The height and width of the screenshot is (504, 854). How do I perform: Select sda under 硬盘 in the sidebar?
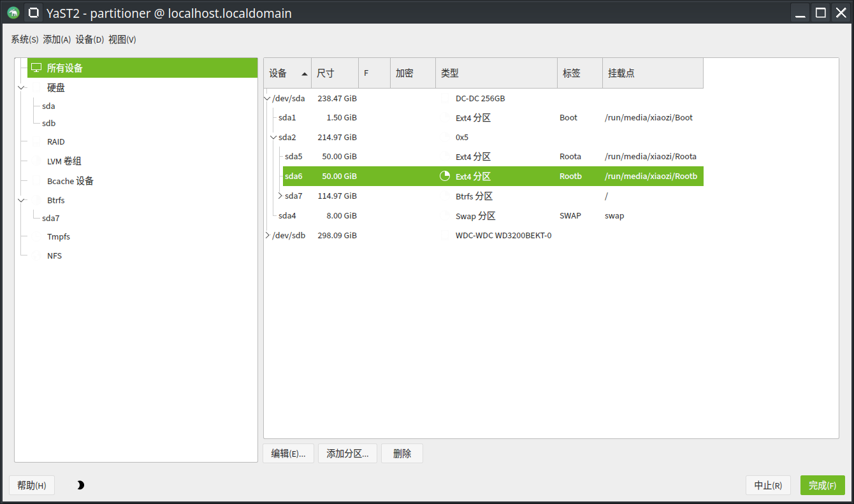(48, 106)
